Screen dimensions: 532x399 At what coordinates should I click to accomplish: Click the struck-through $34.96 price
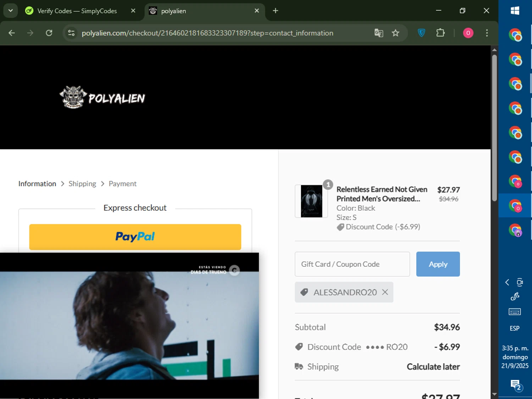point(449,199)
